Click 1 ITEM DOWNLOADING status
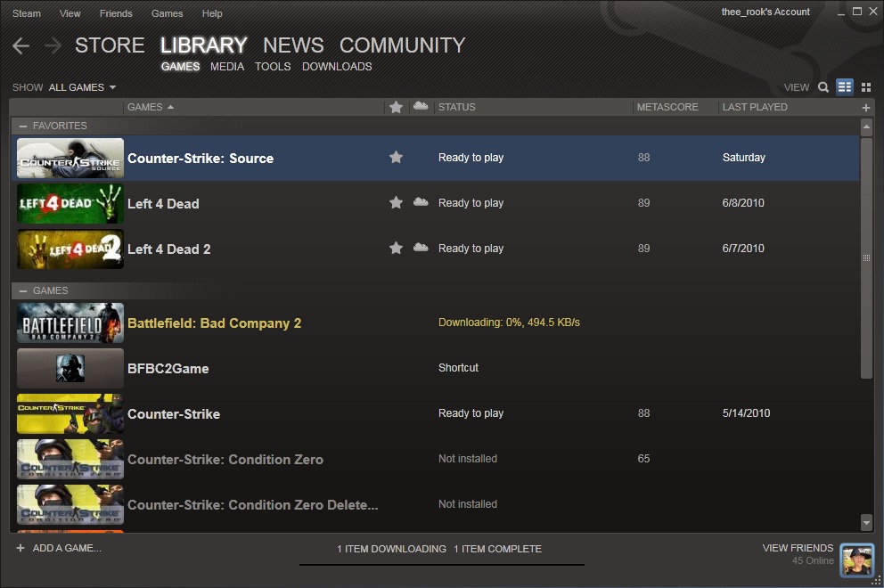Image resolution: width=884 pixels, height=588 pixels. pos(391,549)
